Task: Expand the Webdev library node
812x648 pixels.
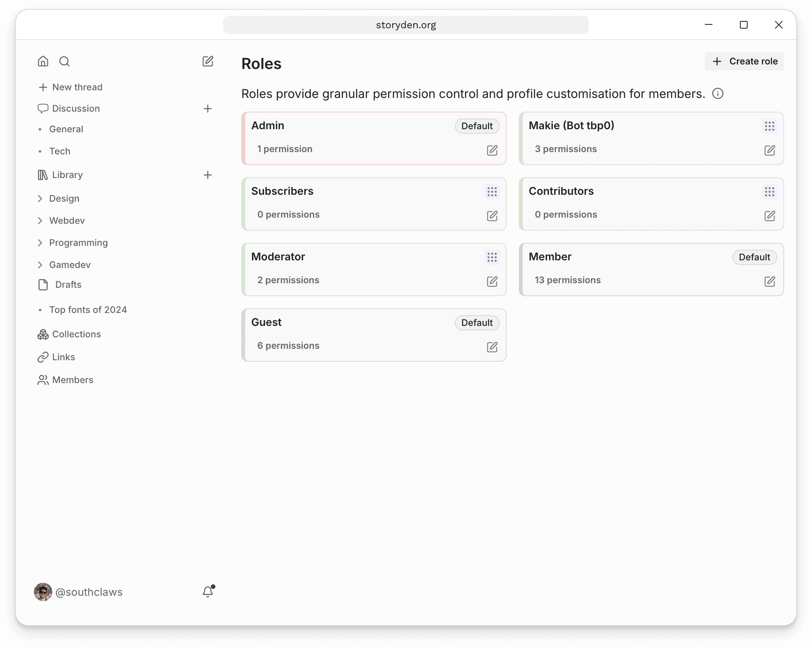Action: pos(40,221)
